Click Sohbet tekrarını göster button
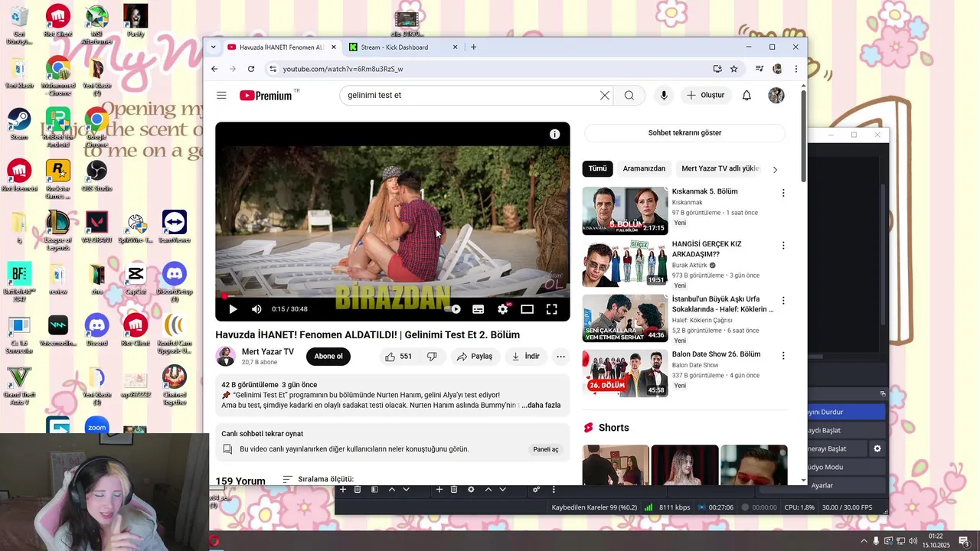The width and height of the screenshot is (980, 551). [684, 133]
